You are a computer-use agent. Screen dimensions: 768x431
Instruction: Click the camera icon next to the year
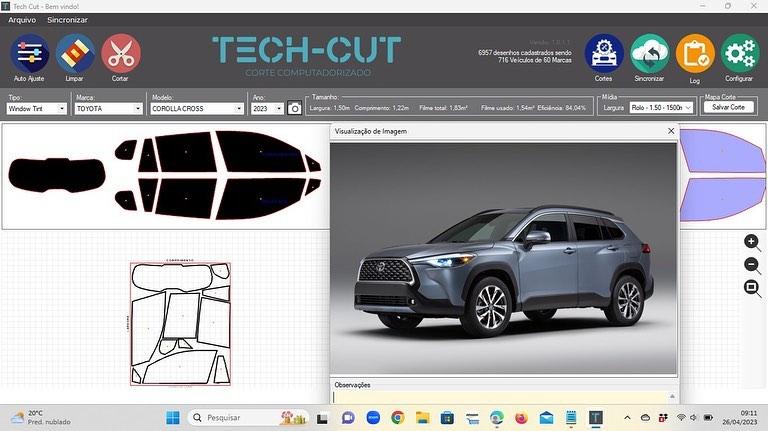coord(294,108)
